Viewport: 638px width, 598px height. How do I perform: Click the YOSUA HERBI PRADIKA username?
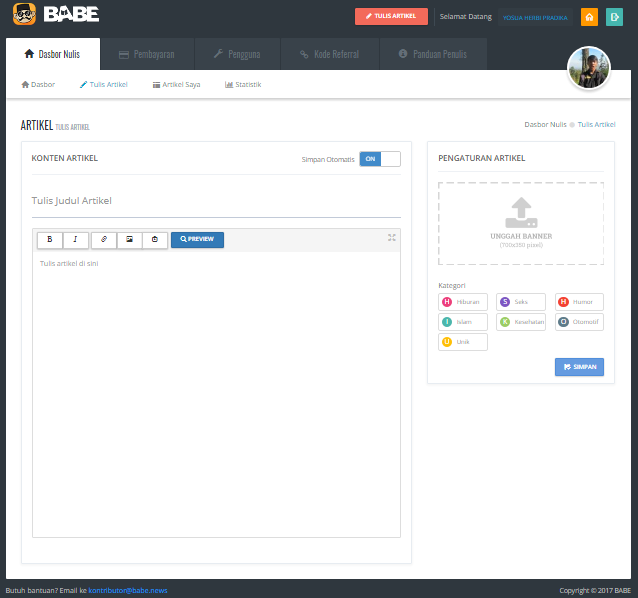pyautogui.click(x=535, y=17)
